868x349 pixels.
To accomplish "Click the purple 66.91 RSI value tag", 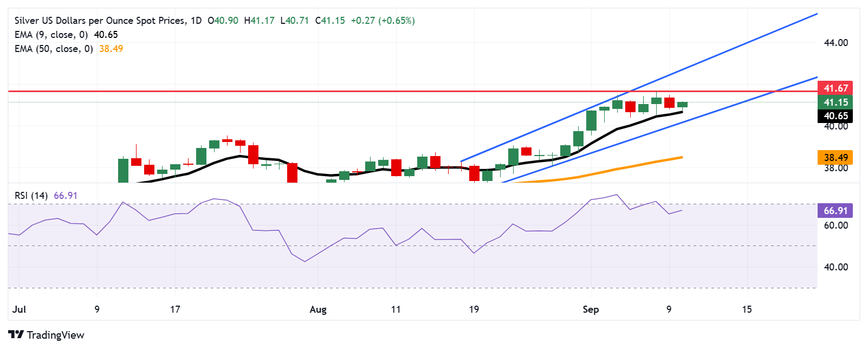I will coord(835,210).
